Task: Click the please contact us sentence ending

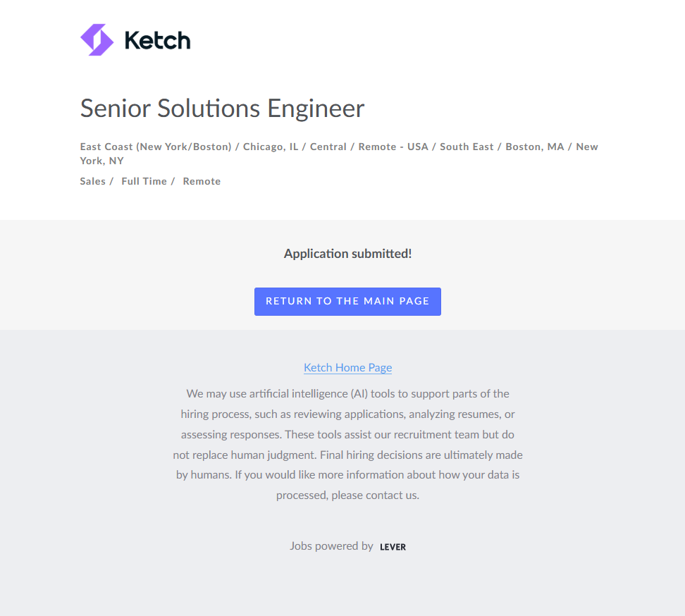Action: pos(375,495)
